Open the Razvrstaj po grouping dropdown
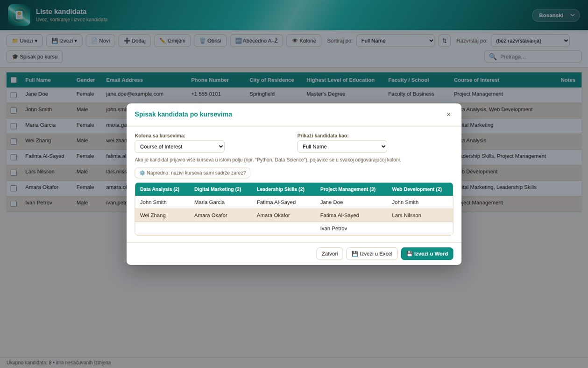Viewport: 588px width, 368px height. (530, 41)
